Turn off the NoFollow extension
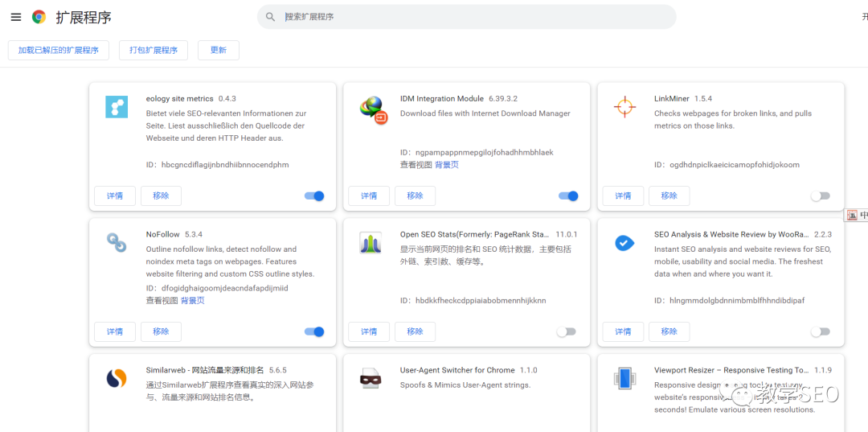This screenshot has height=432, width=868. [314, 331]
